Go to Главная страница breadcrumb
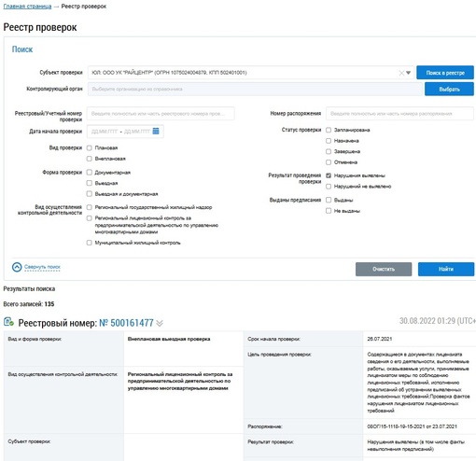476x461 pixels. click(x=27, y=7)
